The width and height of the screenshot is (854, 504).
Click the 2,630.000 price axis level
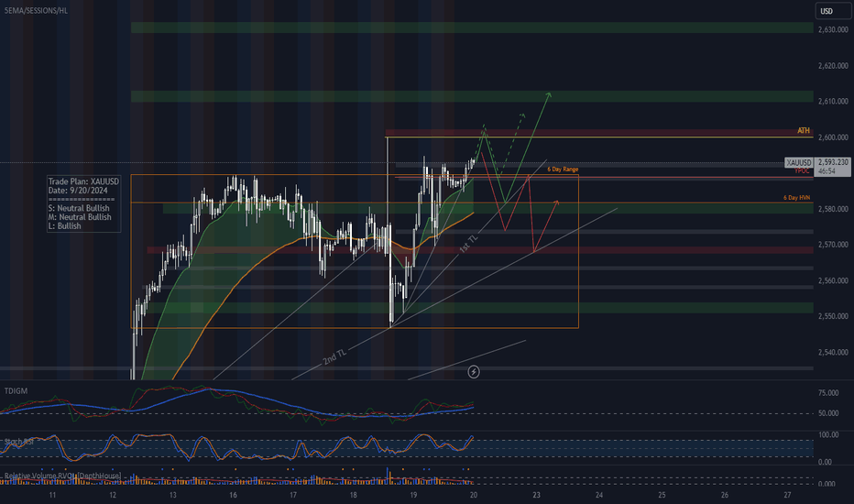point(833,29)
